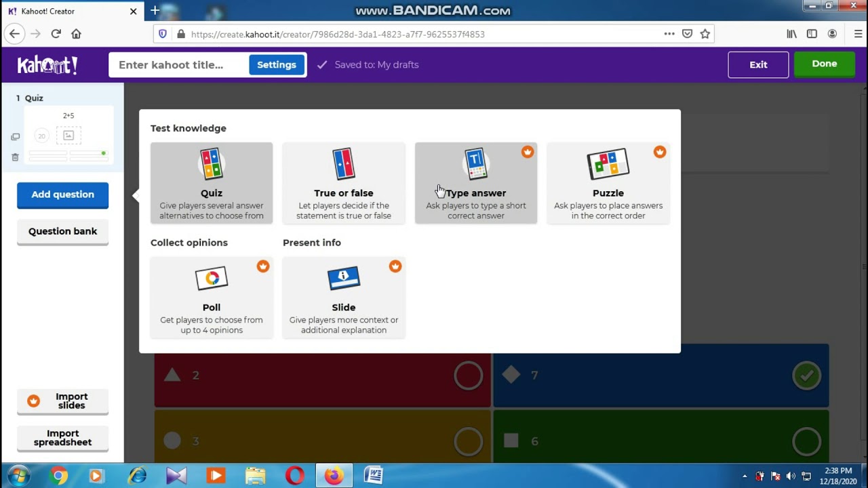
Task: Close the Kahoot! Creator tab
Action: [x=133, y=12]
